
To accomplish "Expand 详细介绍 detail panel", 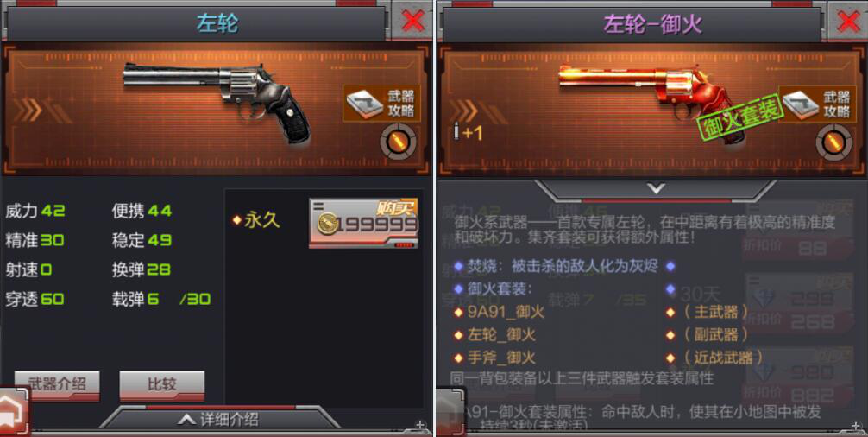I will 218,419.
